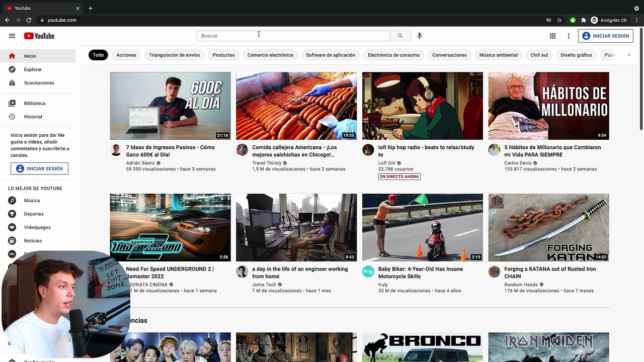Open the YouTube hamburger guide menu

pos(12,36)
